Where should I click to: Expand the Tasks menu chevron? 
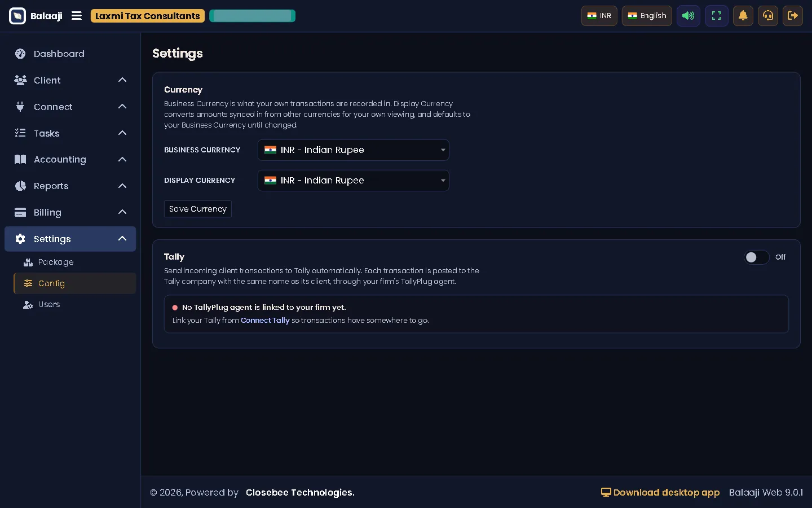(x=122, y=133)
